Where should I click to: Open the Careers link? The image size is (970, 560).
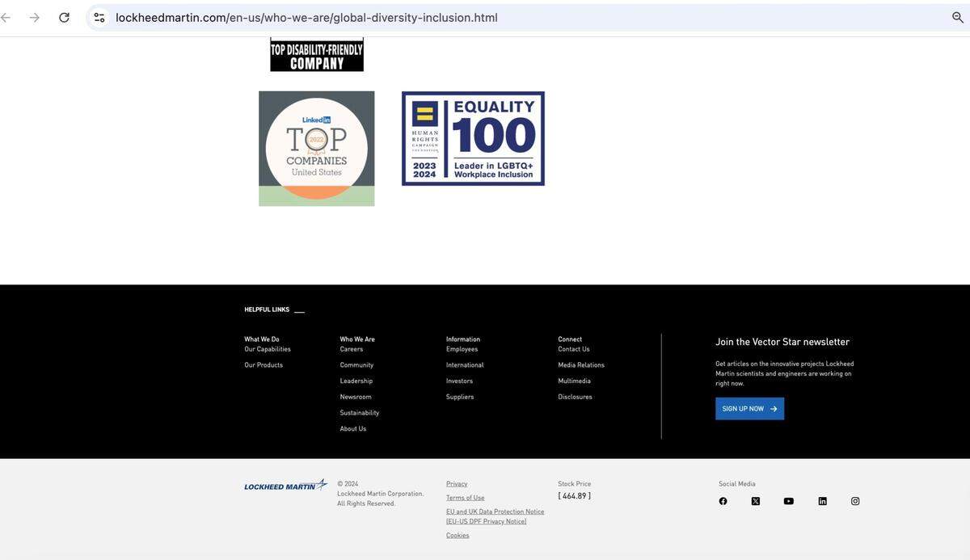[x=352, y=349]
